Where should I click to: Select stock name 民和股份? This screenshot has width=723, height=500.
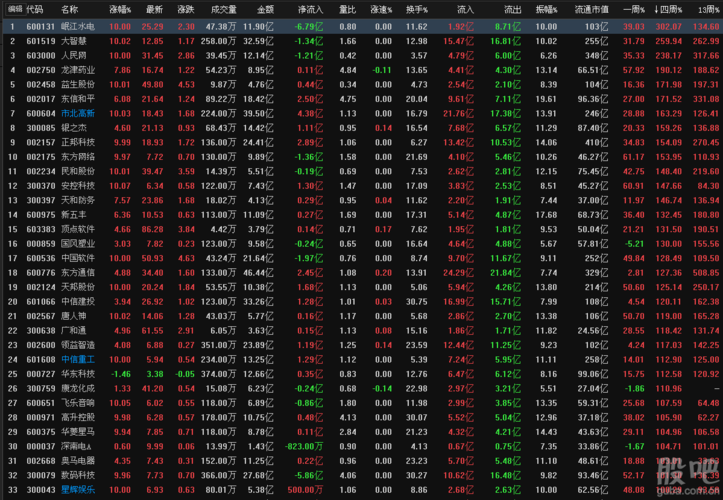coord(78,172)
